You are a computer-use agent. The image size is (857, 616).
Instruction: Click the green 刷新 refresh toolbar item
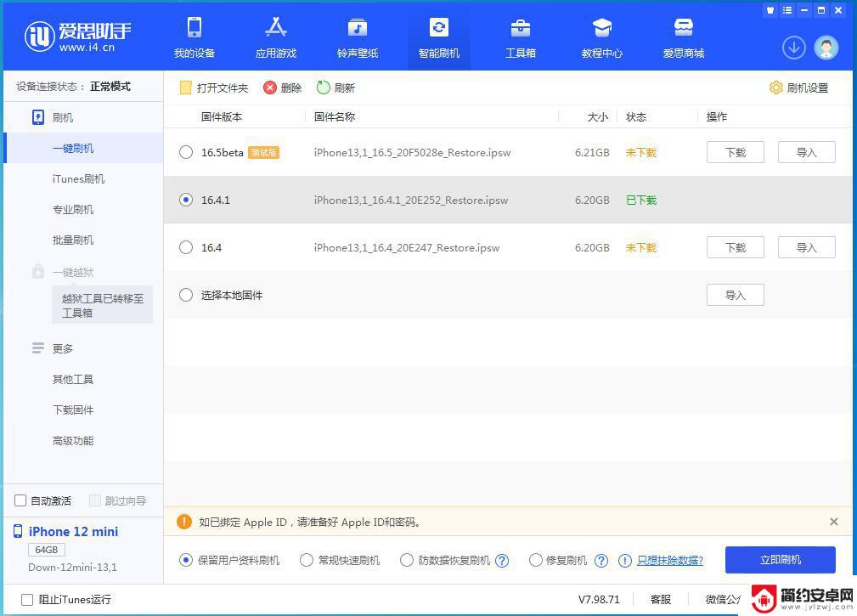pyautogui.click(x=335, y=88)
